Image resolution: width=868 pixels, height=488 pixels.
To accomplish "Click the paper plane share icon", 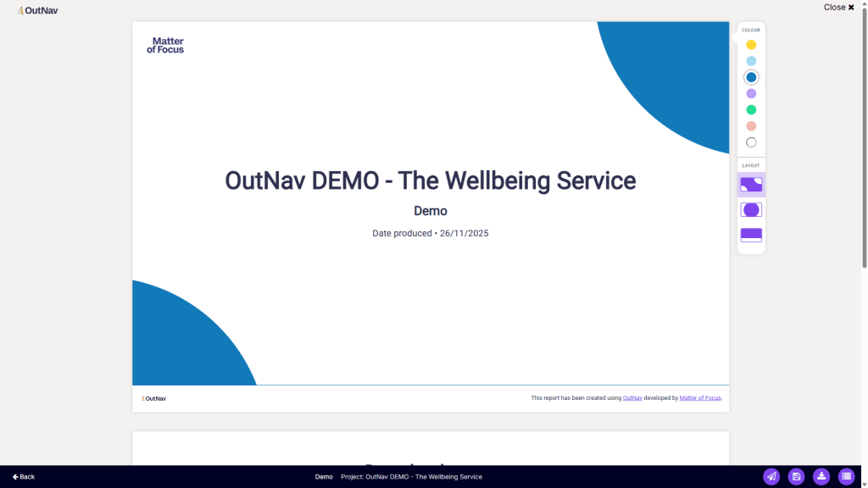I will click(x=771, y=477).
